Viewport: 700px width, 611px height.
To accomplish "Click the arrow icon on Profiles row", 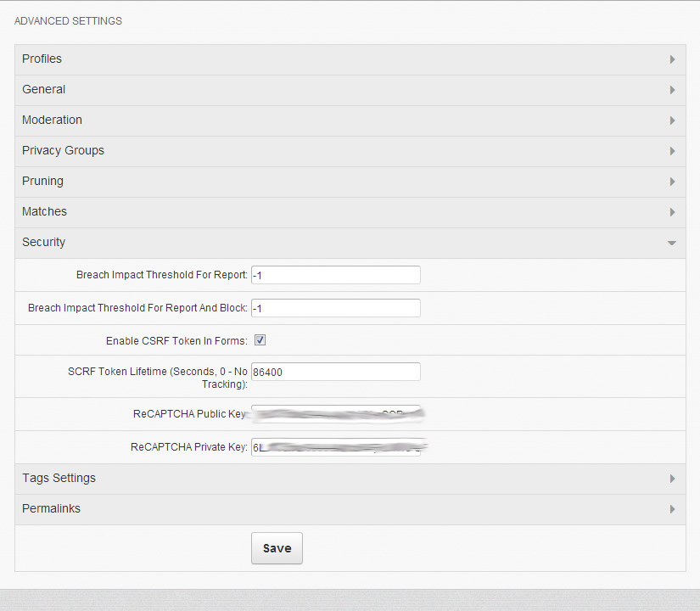I will 672,59.
